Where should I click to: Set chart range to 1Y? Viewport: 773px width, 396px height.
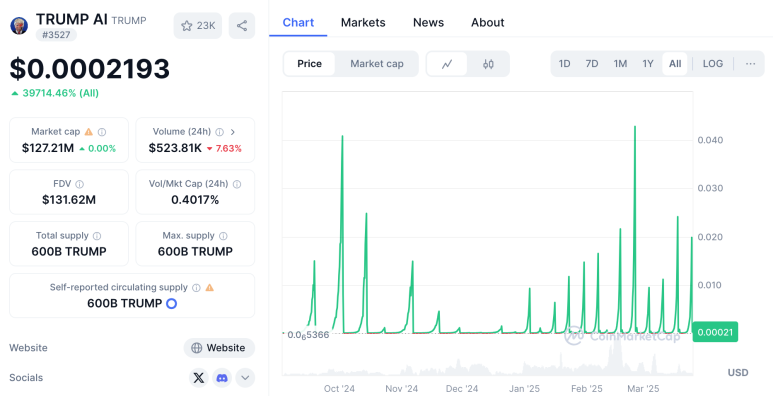click(648, 64)
